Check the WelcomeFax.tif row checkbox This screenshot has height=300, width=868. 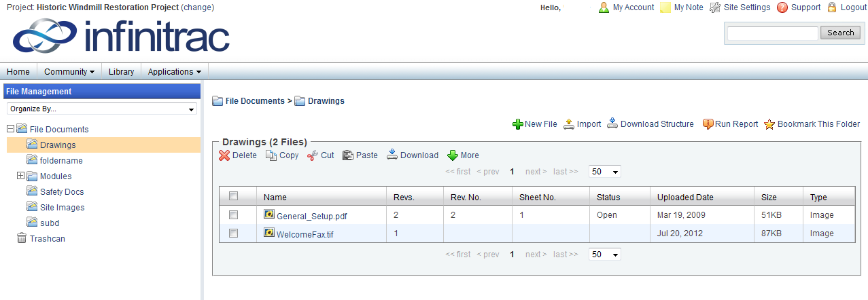[234, 233]
